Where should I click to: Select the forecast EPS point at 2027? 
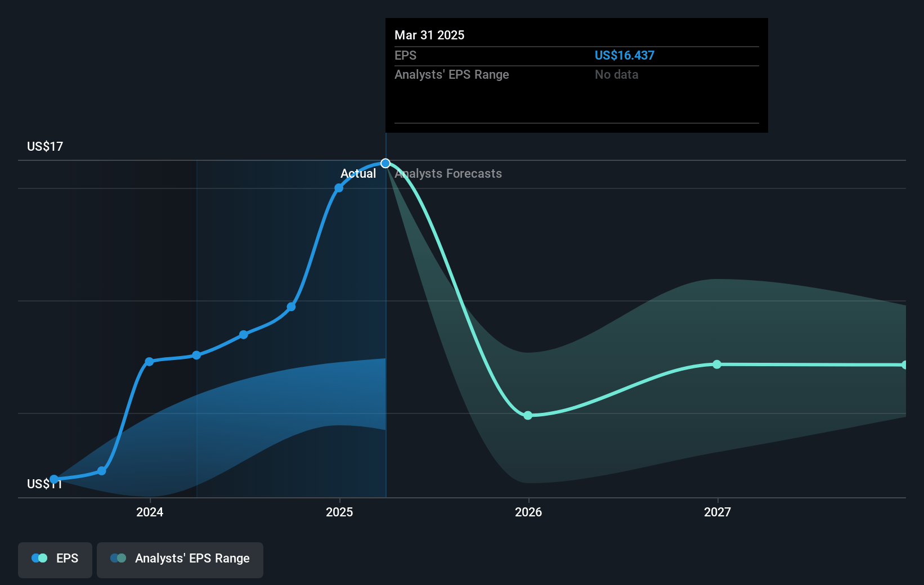click(x=717, y=364)
